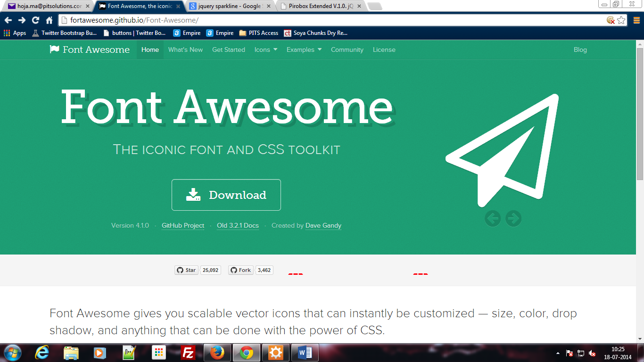
Task: Open the License nav link
Action: point(384,49)
